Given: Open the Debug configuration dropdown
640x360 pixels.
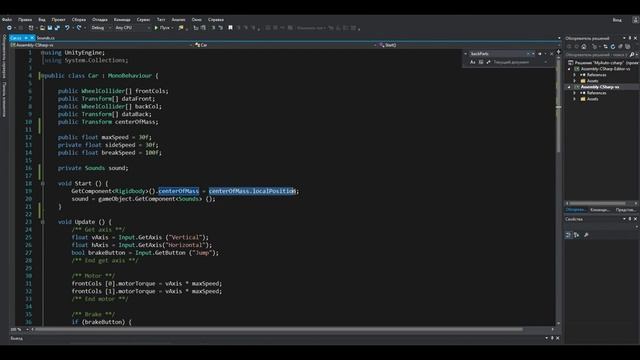Looking at the screenshot, I should click(x=100, y=28).
